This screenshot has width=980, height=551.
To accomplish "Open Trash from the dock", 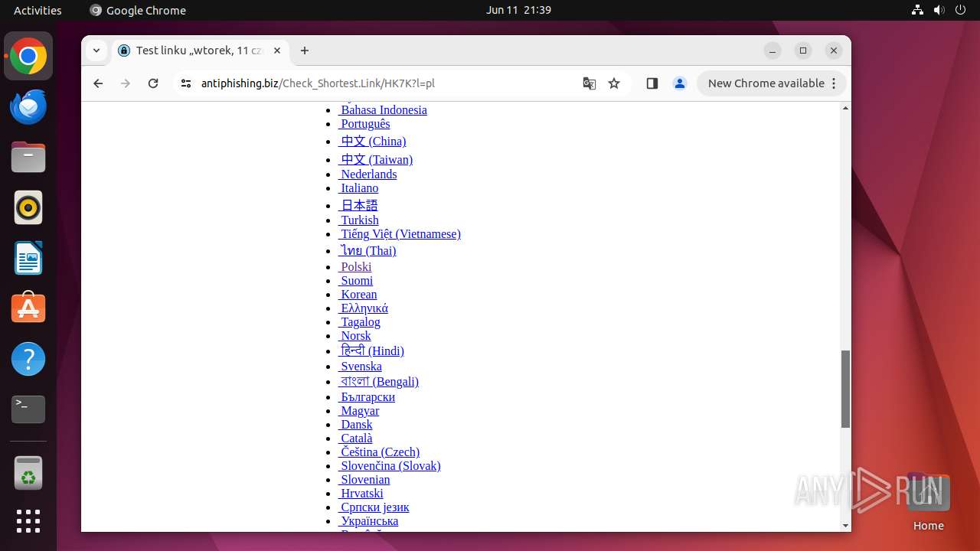I will point(28,473).
